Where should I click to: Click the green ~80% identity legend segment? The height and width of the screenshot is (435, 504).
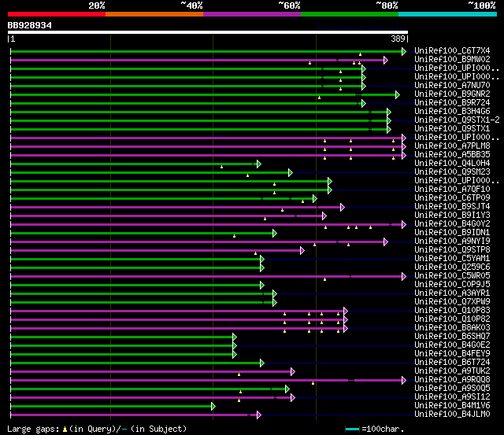coord(350,14)
